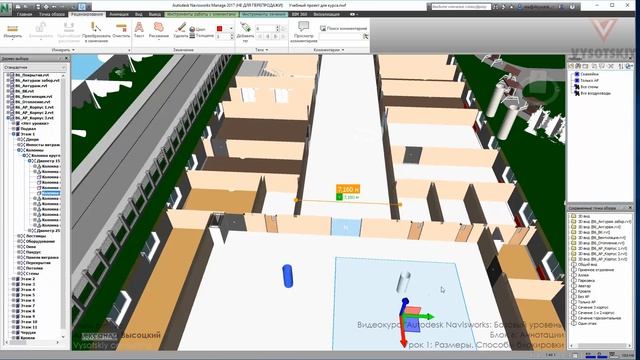Click the Очистить clear measurements icon
640x360 pixels.
click(x=121, y=31)
